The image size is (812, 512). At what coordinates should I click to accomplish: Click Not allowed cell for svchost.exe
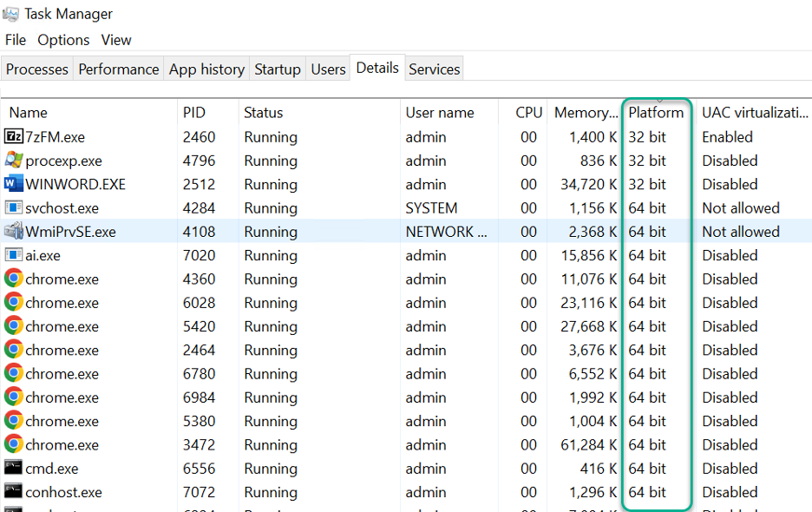[x=741, y=208]
